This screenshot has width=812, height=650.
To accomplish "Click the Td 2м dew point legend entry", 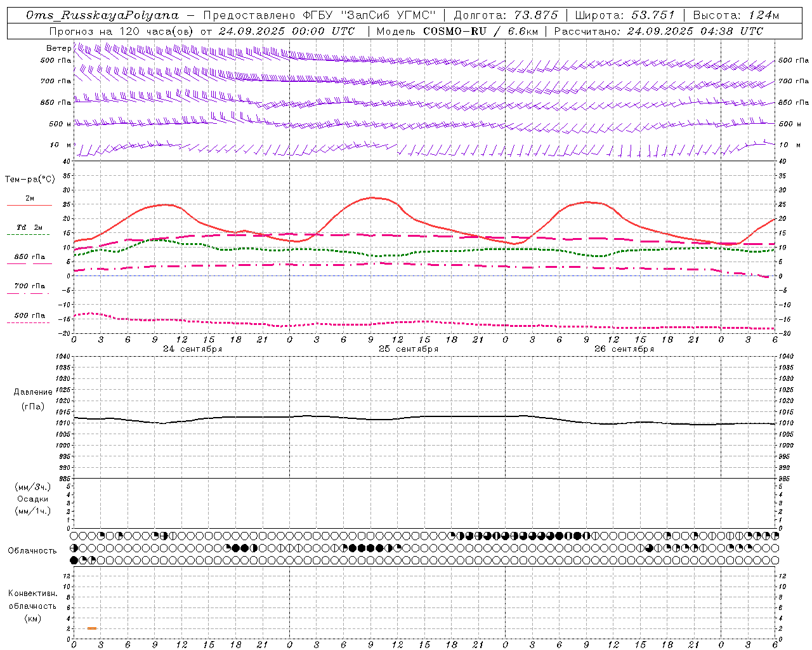I will point(29,227).
